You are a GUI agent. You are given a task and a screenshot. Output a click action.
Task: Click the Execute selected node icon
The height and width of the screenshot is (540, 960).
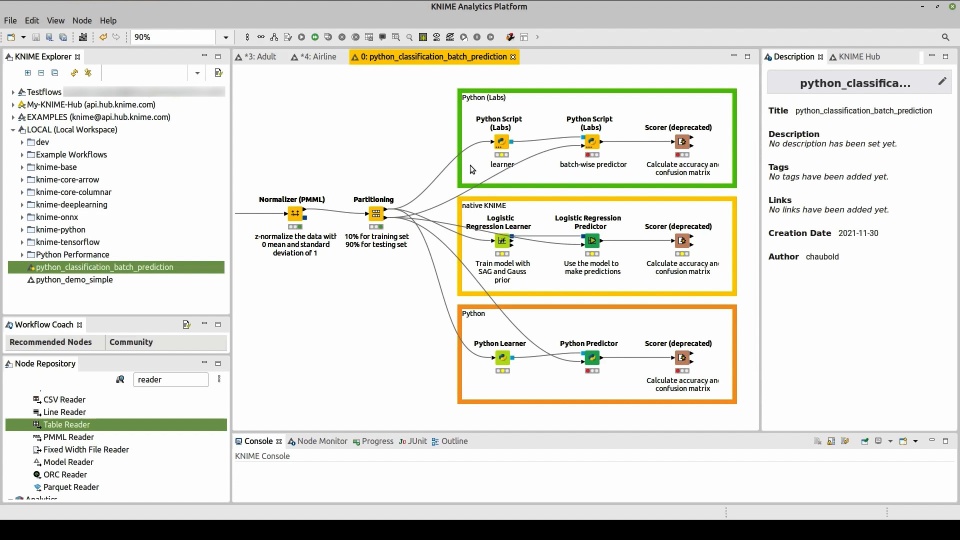[301, 37]
